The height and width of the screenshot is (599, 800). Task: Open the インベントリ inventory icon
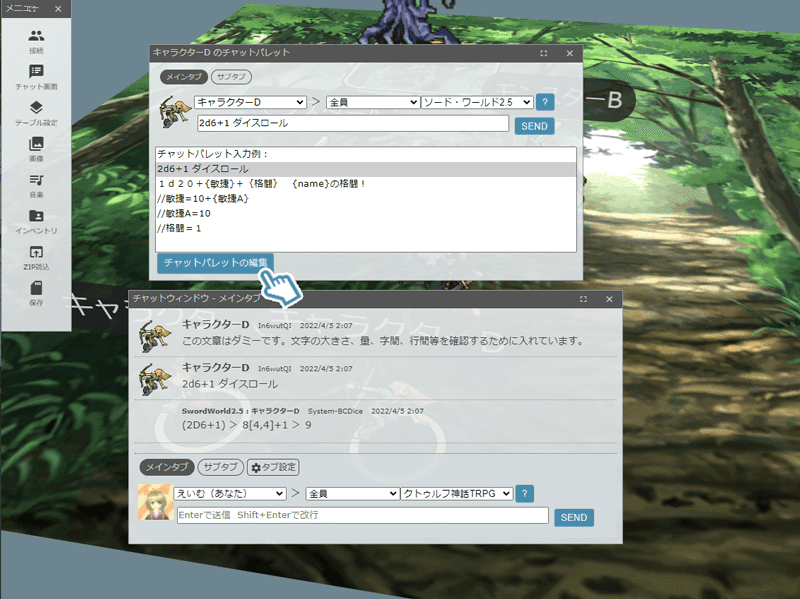tap(36, 216)
